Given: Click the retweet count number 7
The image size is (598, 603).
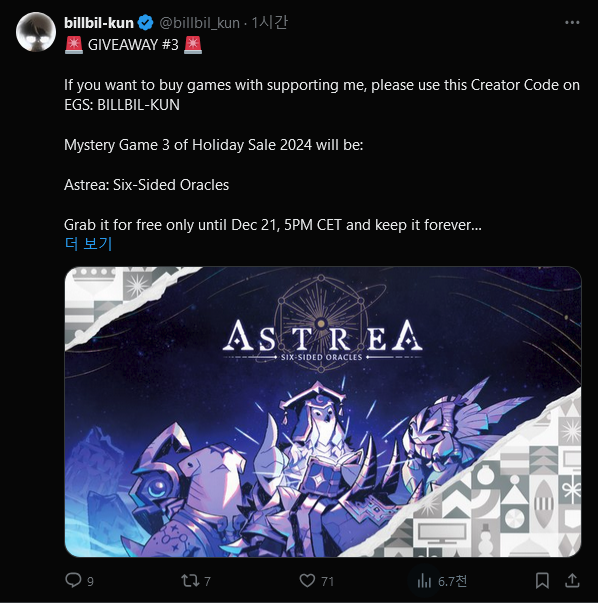Looking at the screenshot, I should pos(207,581).
